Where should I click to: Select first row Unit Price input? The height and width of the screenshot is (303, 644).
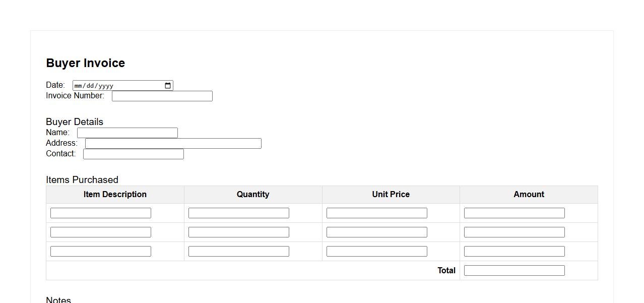376,213
